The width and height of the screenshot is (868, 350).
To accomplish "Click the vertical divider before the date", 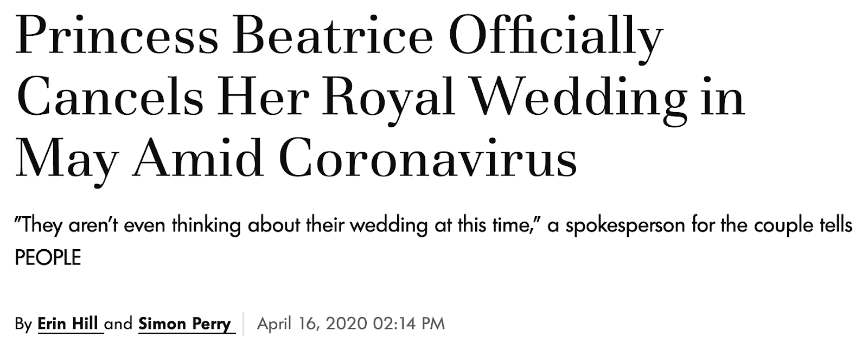I will click(244, 324).
